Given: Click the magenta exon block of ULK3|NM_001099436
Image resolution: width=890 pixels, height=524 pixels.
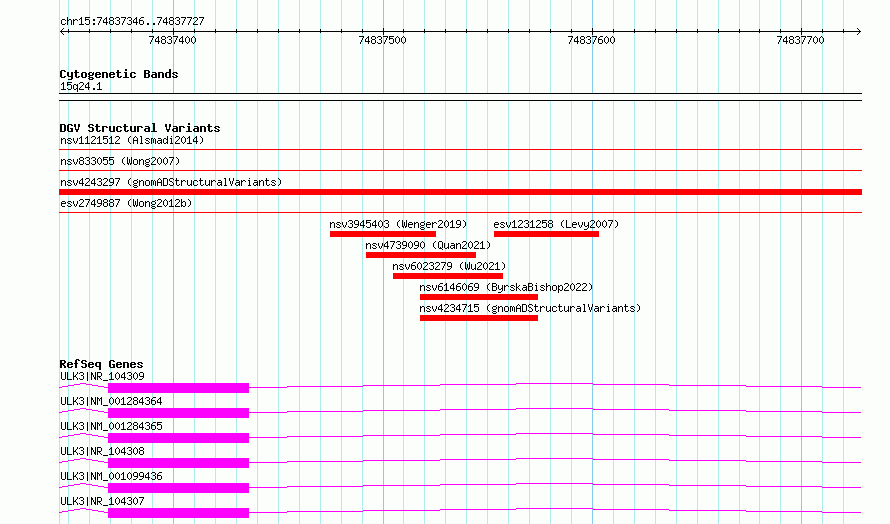Looking at the screenshot, I should (x=178, y=488).
